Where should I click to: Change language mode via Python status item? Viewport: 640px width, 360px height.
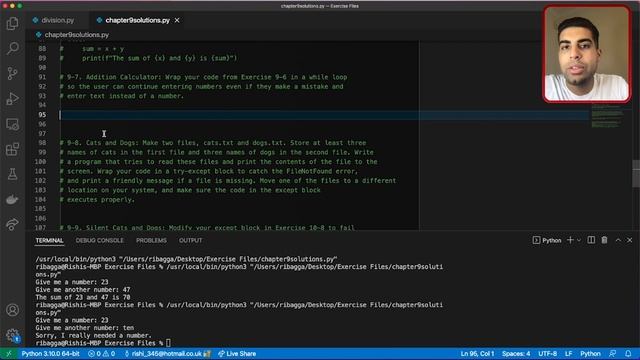click(590, 354)
